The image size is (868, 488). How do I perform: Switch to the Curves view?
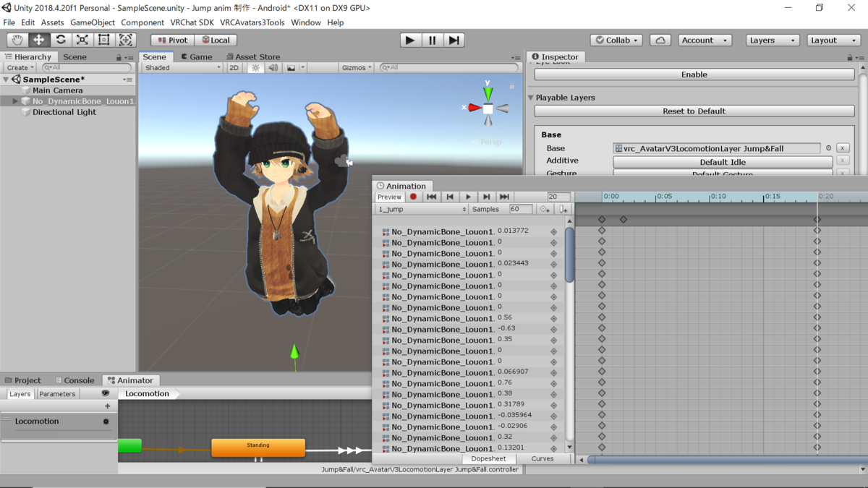[x=542, y=458]
